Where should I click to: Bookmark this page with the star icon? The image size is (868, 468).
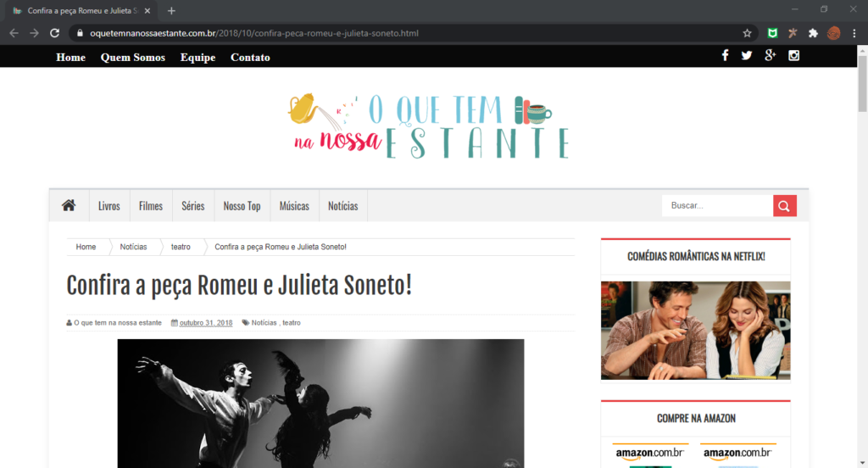(747, 33)
